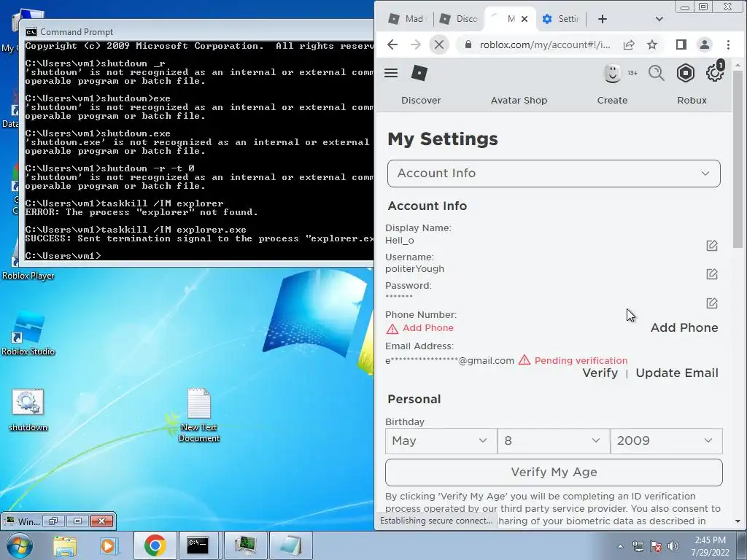This screenshot has height=560, width=747.
Task: Bookmark this page with star icon
Action: point(651,44)
